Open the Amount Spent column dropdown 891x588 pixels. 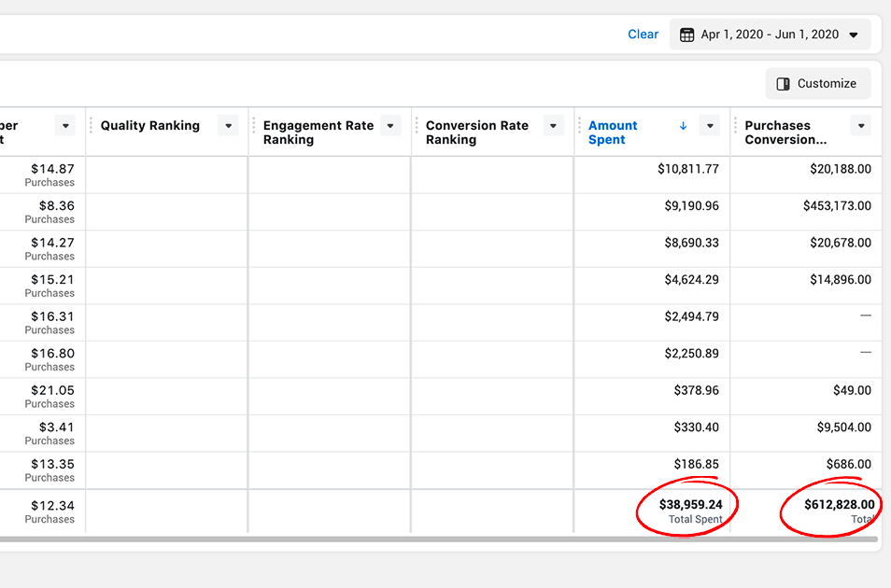click(710, 126)
